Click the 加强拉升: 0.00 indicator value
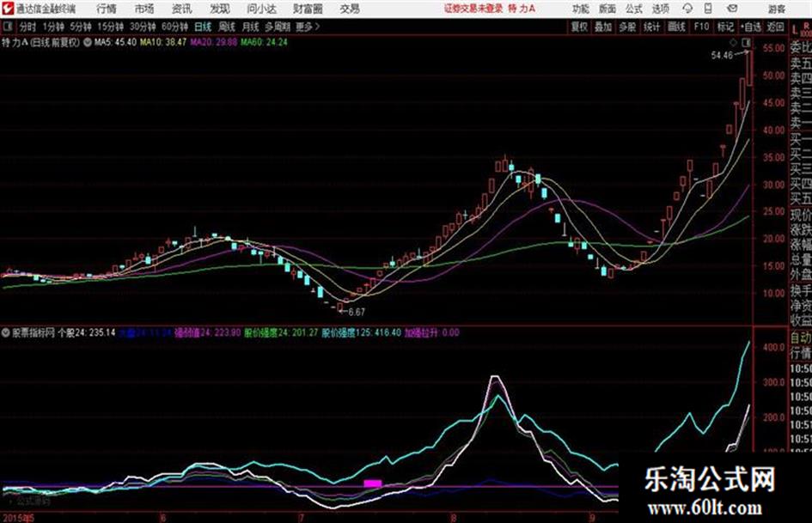Screen dimensions: 812x523 [432, 333]
